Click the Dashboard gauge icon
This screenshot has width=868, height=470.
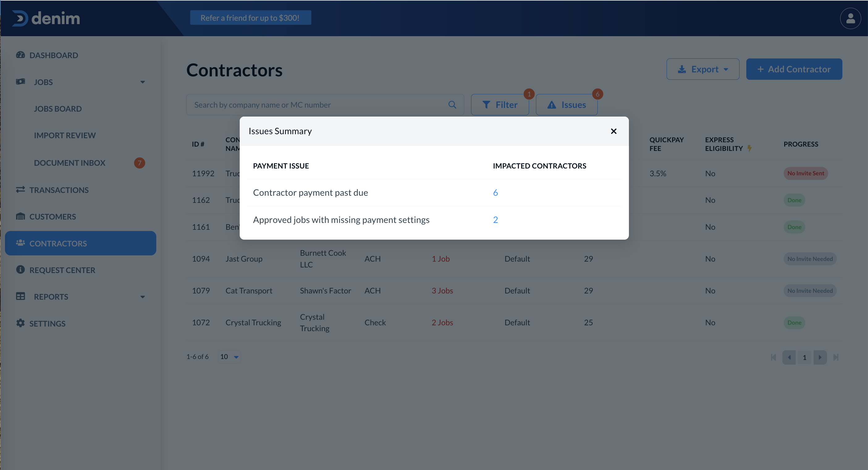(x=21, y=55)
